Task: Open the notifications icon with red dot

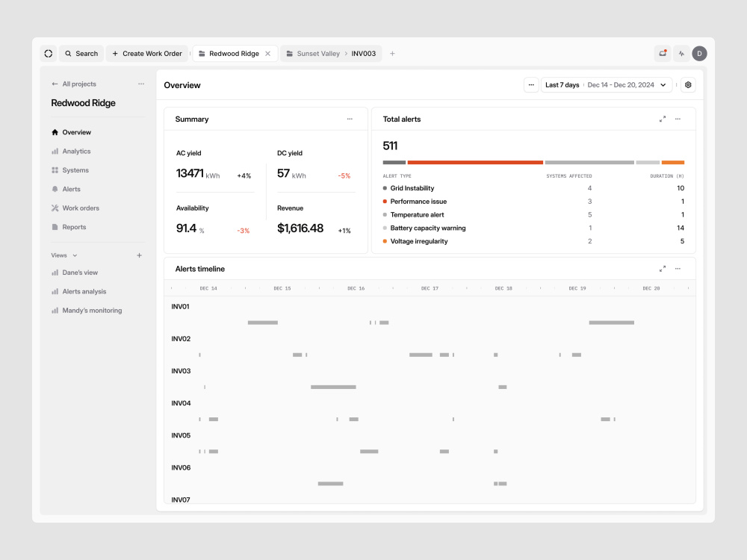Action: [x=663, y=53]
